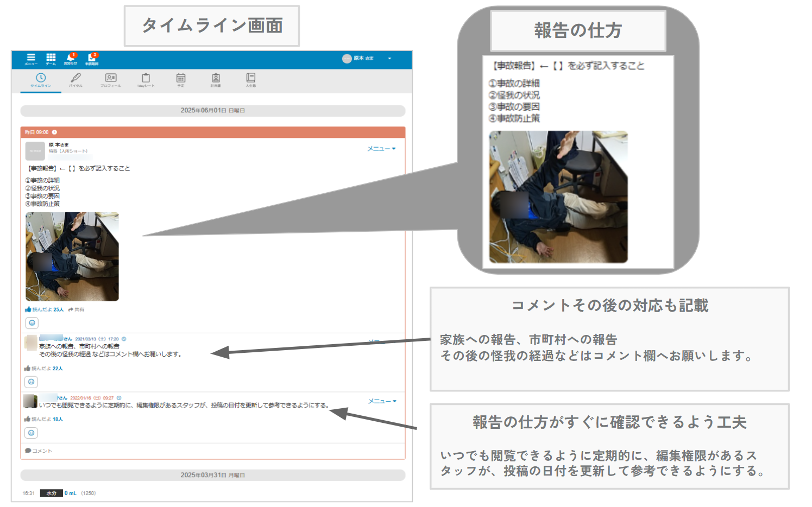Open the 予定 calendar tab

click(x=181, y=80)
